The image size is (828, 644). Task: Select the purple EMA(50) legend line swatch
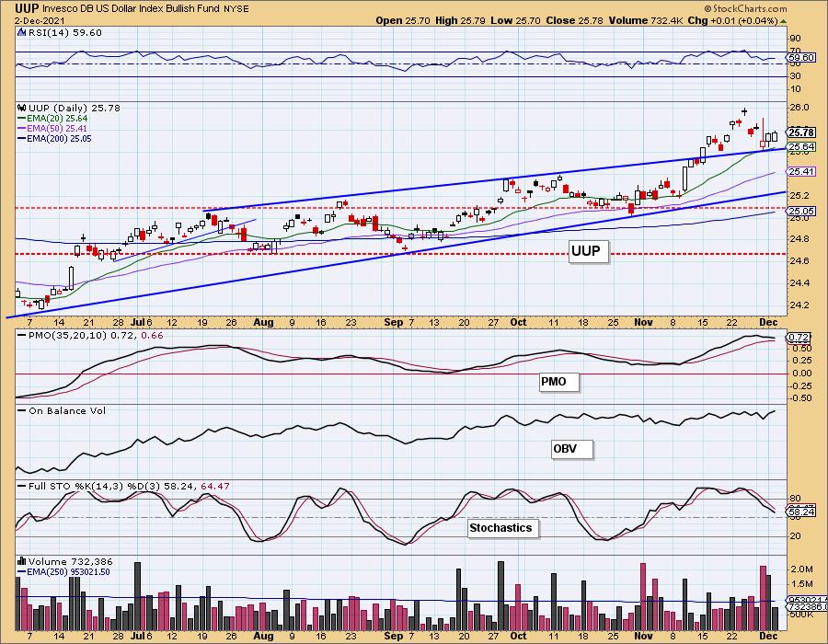pyautogui.click(x=22, y=129)
